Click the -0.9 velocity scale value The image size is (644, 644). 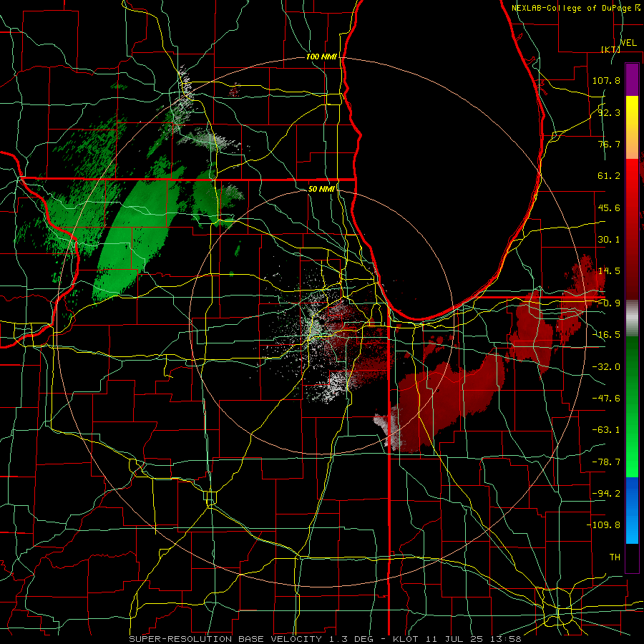point(609,303)
